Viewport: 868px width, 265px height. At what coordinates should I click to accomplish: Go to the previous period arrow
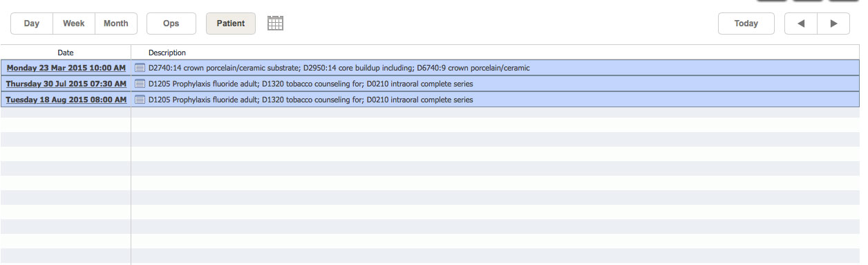pyautogui.click(x=801, y=24)
